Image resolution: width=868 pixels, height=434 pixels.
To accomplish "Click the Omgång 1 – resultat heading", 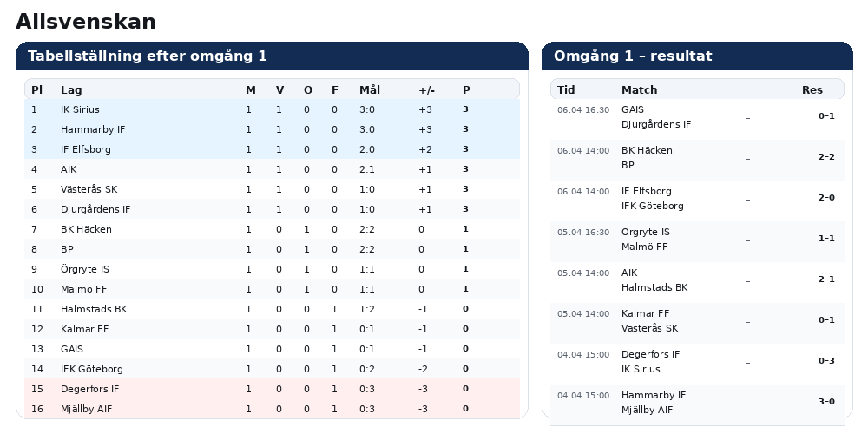I will click(x=633, y=56).
